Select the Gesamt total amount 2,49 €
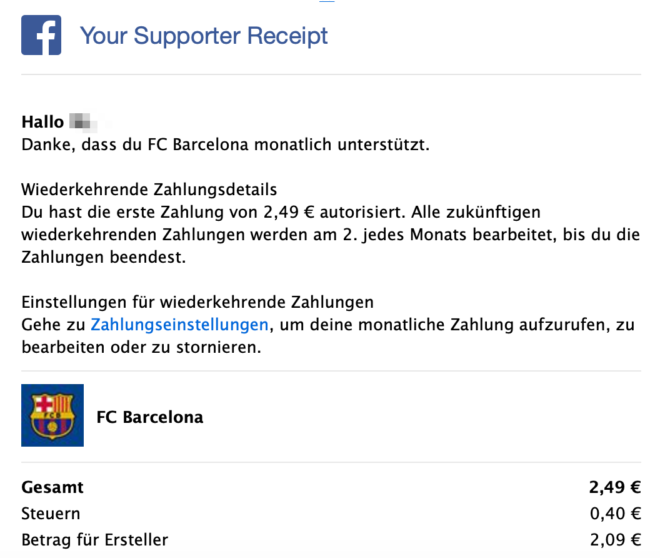The image size is (660, 558). pyautogui.click(x=615, y=487)
